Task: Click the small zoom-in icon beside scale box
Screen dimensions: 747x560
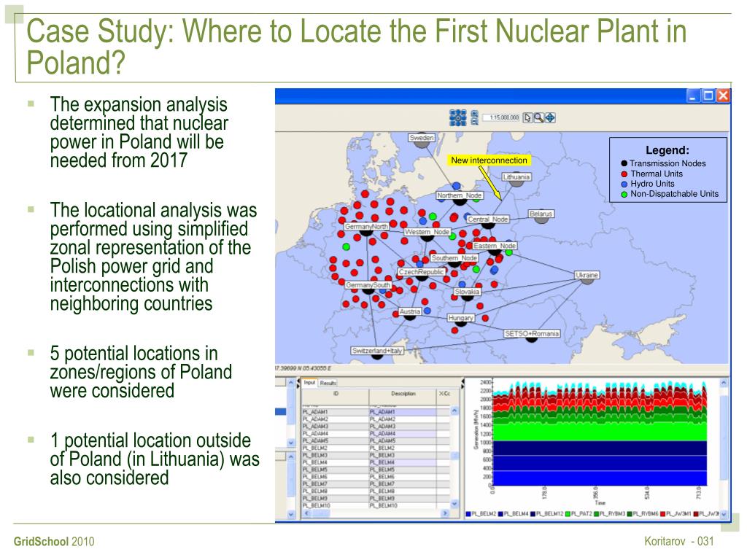Action: tap(474, 114)
